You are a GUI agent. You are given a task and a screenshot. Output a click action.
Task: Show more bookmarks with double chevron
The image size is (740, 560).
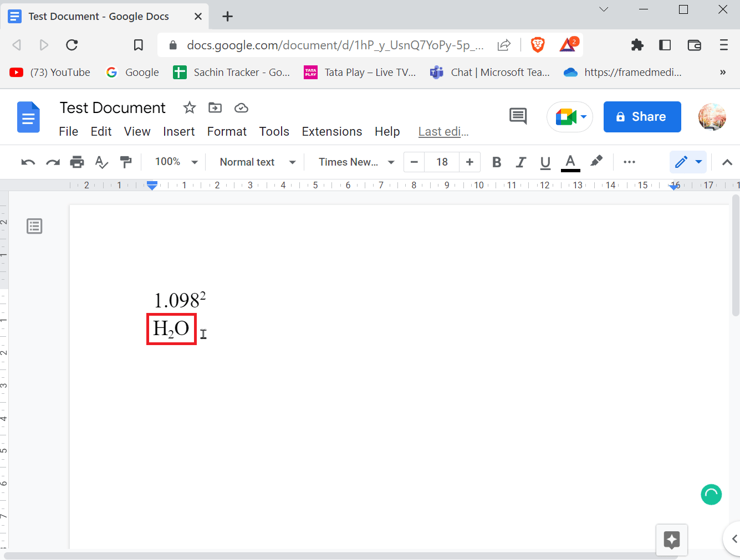click(x=723, y=73)
